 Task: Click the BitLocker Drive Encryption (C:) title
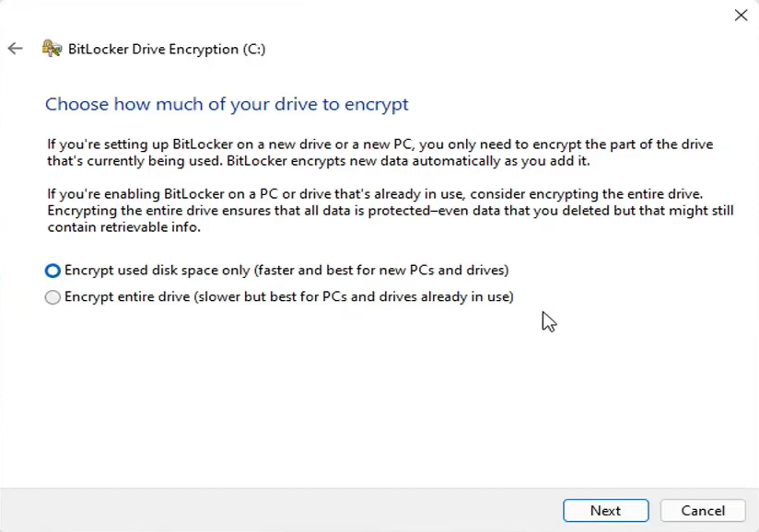point(167,49)
